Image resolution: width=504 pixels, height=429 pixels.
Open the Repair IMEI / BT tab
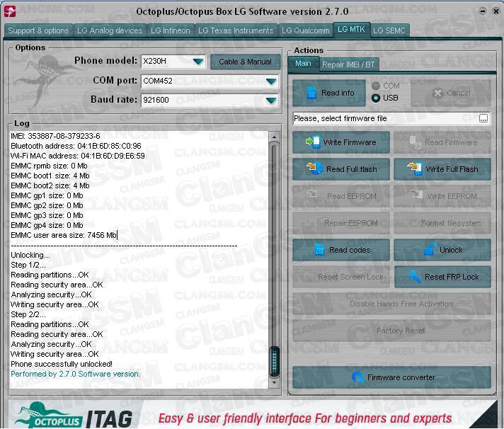pyautogui.click(x=348, y=64)
